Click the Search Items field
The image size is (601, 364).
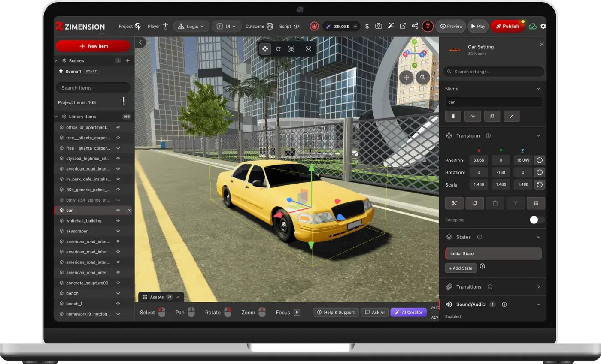coord(93,88)
